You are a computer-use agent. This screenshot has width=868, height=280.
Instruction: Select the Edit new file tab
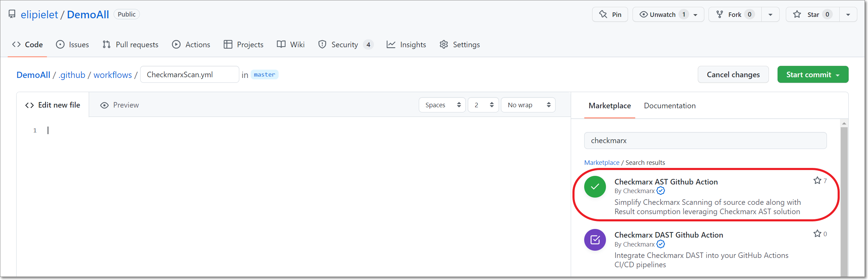tap(53, 105)
